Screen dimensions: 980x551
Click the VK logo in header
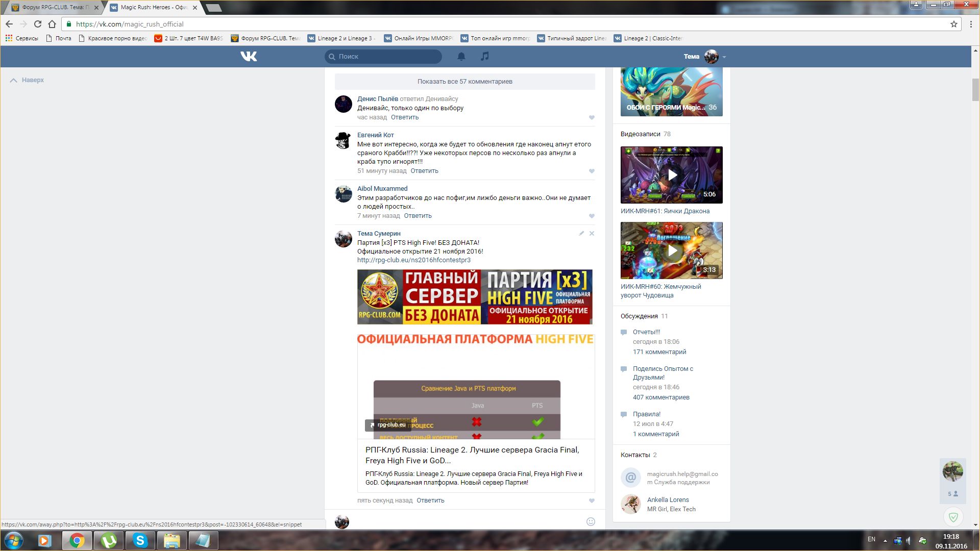coord(249,56)
